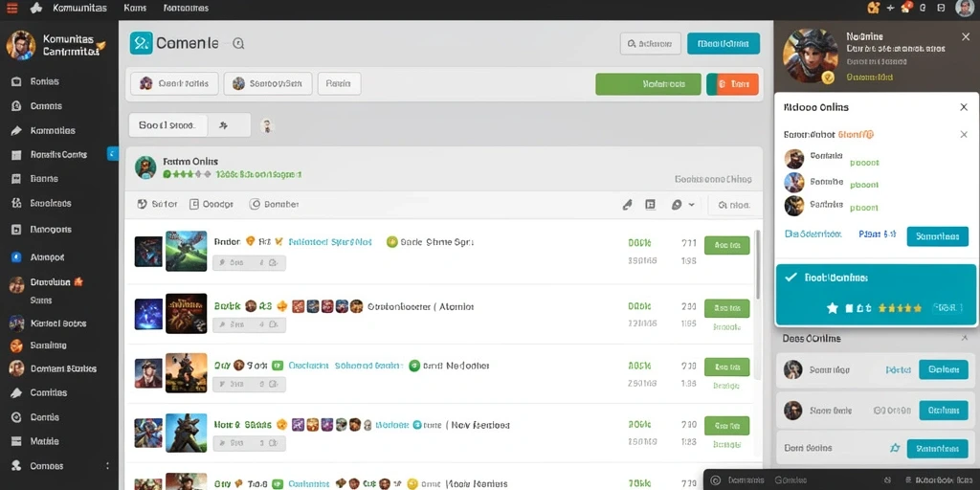Viewport: 980px width, 490px height.
Task: Click the teal star icon in the last right-panel row
Action: [x=895, y=448]
